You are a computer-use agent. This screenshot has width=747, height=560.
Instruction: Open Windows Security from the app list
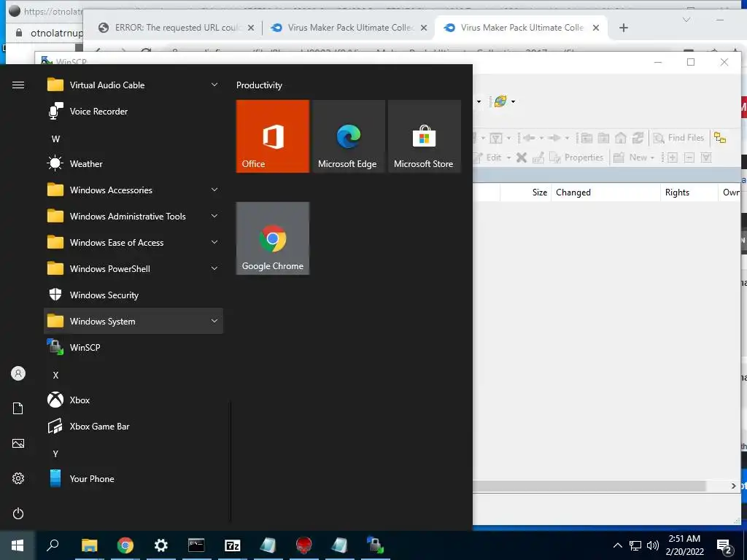[133, 295]
